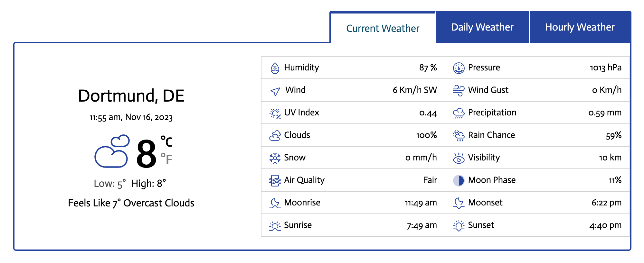Select the Pressure gauge icon
Screen dimensions: 644x263
pos(459,68)
